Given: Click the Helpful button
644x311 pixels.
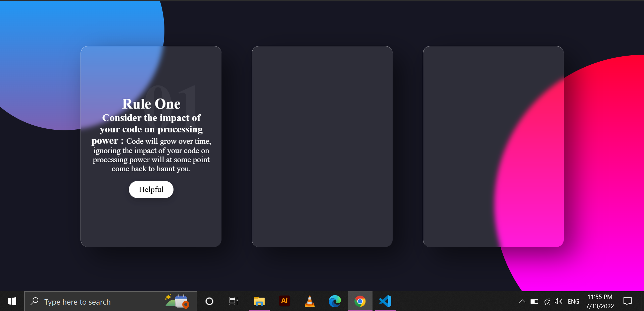Looking at the screenshot, I should tap(151, 190).
